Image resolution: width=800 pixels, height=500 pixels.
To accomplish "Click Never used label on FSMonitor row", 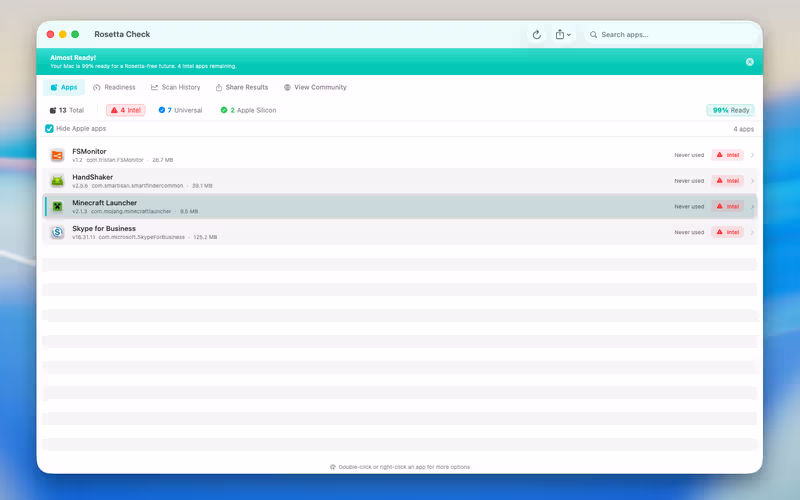I will pyautogui.click(x=689, y=155).
